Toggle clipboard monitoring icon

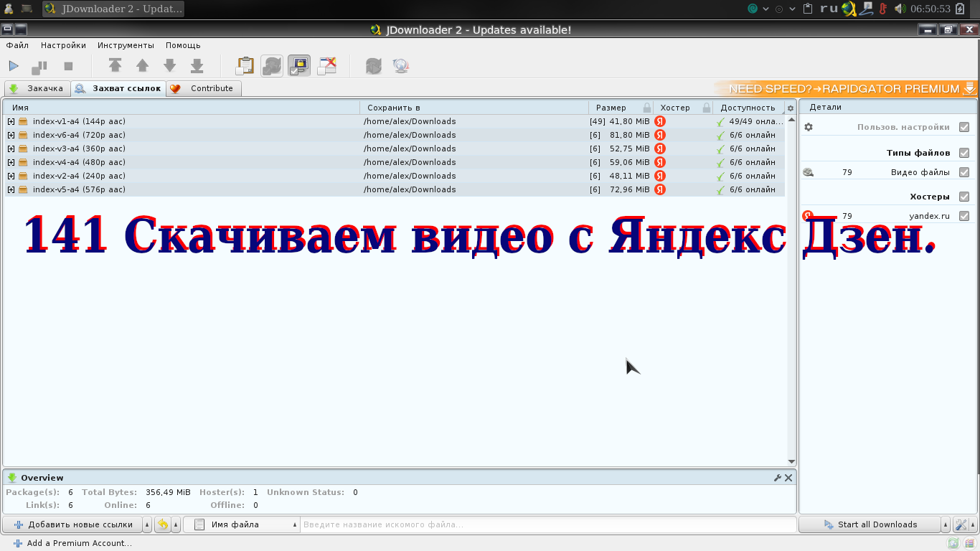pos(245,66)
